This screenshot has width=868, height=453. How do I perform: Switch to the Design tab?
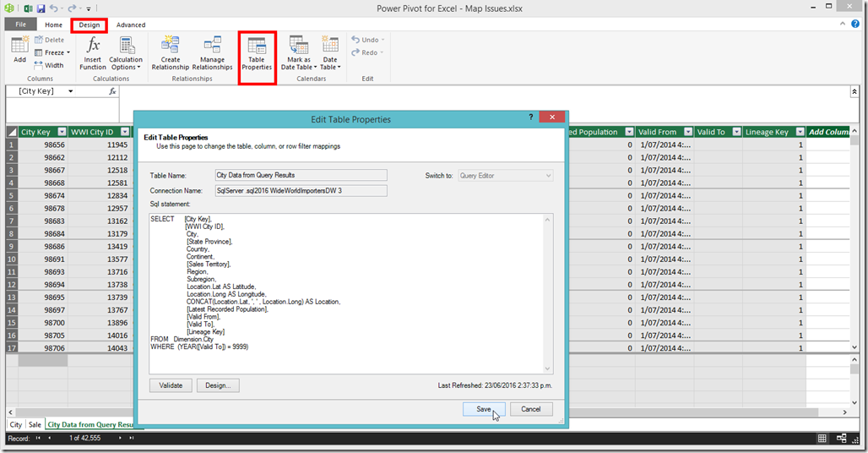[90, 25]
